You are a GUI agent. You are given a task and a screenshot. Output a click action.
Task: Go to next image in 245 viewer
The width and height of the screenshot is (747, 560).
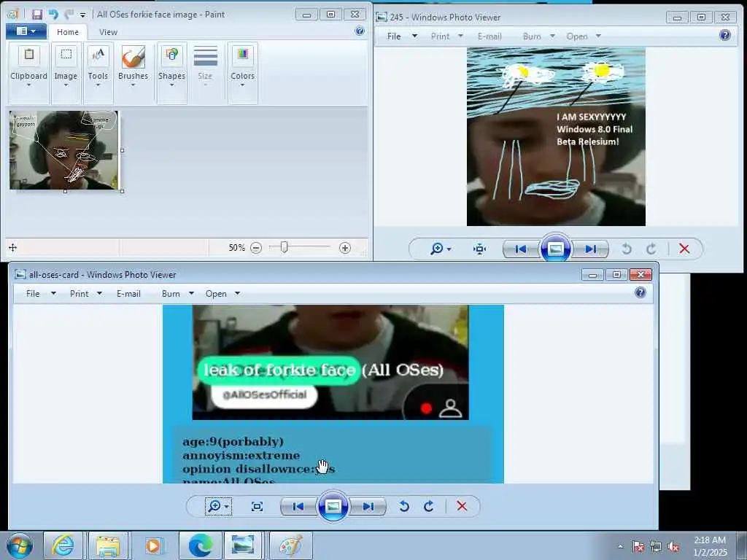pyautogui.click(x=590, y=249)
